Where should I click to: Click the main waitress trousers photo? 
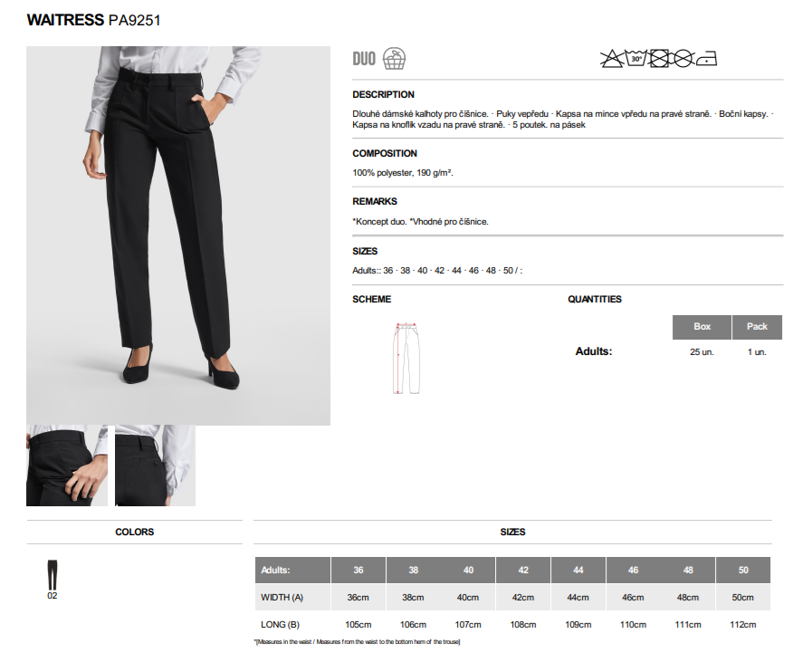click(x=178, y=235)
